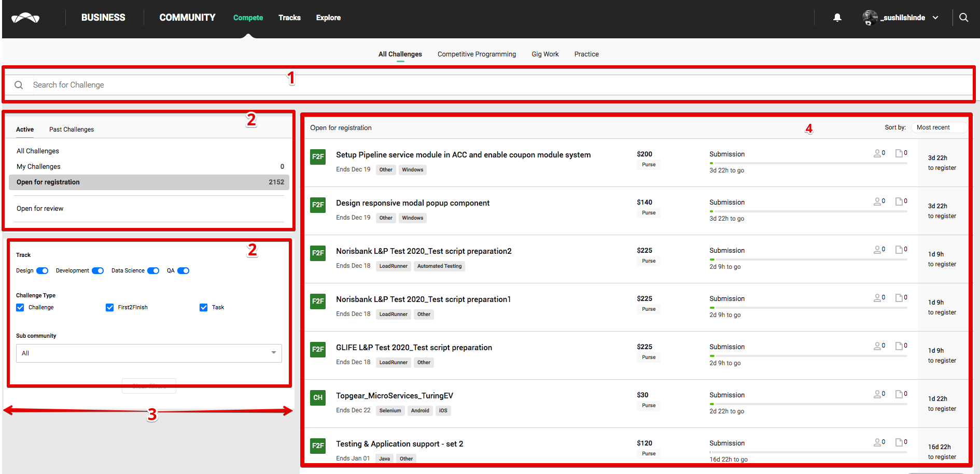Click the BUSINESS link
980x474 pixels.
click(x=103, y=18)
